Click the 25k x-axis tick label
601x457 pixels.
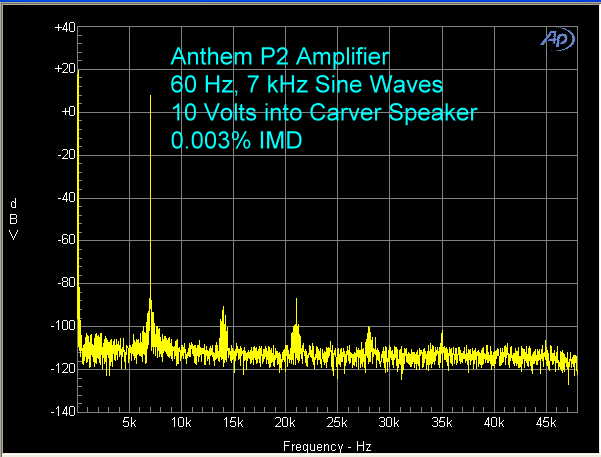click(x=337, y=423)
